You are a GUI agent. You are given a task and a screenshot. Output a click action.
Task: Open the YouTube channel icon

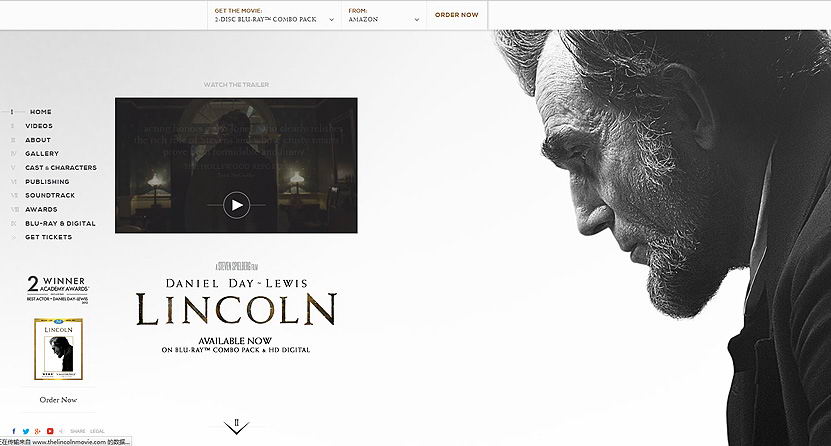coord(50,431)
